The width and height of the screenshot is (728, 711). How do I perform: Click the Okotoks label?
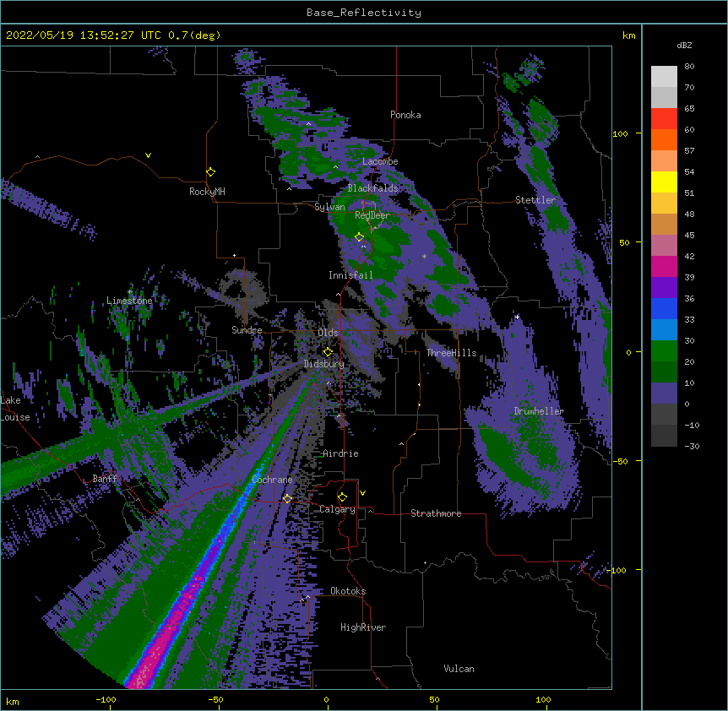tap(348, 591)
